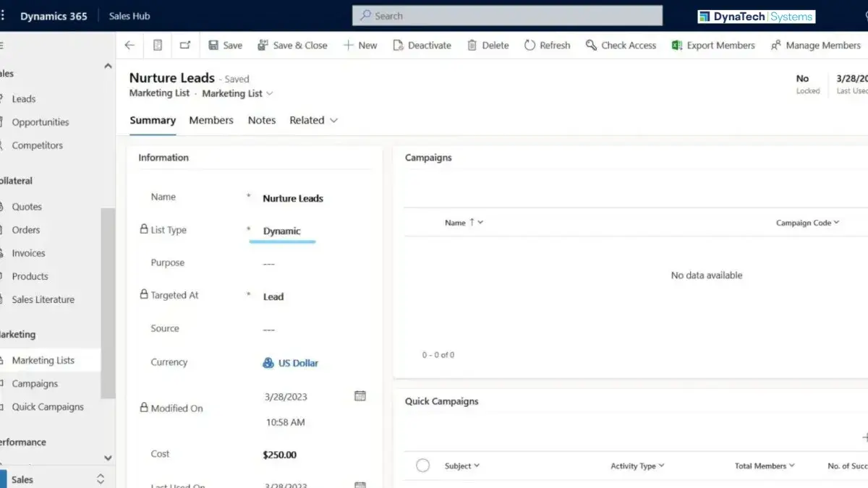Click the search magnifier icon

pyautogui.click(x=366, y=15)
